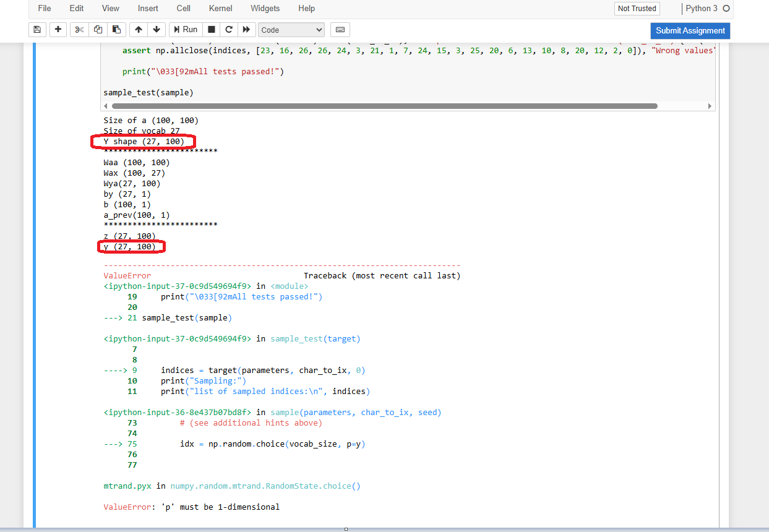This screenshot has width=769, height=532.
Task: Open the Edit menu
Action: 77,9
